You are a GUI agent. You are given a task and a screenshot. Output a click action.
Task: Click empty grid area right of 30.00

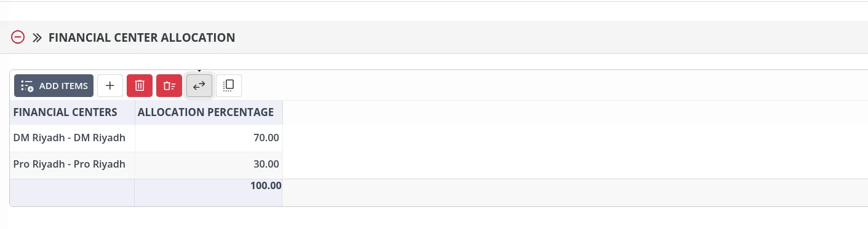(575, 165)
